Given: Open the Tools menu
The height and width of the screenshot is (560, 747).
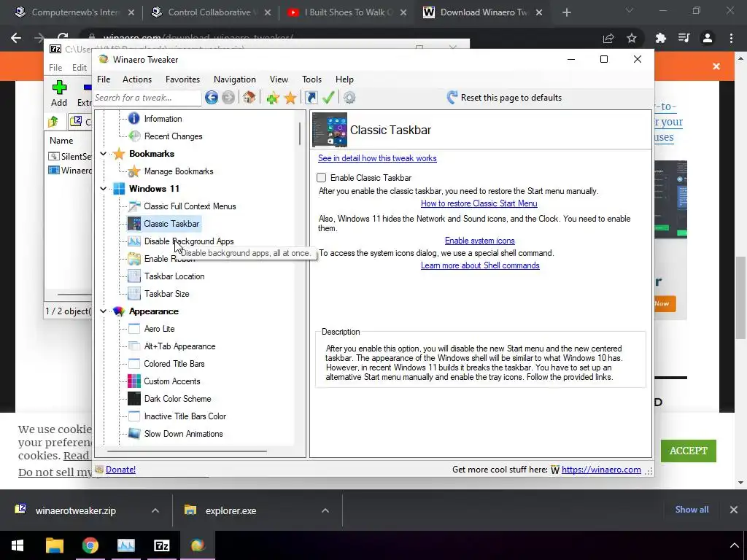Looking at the screenshot, I should click(311, 79).
